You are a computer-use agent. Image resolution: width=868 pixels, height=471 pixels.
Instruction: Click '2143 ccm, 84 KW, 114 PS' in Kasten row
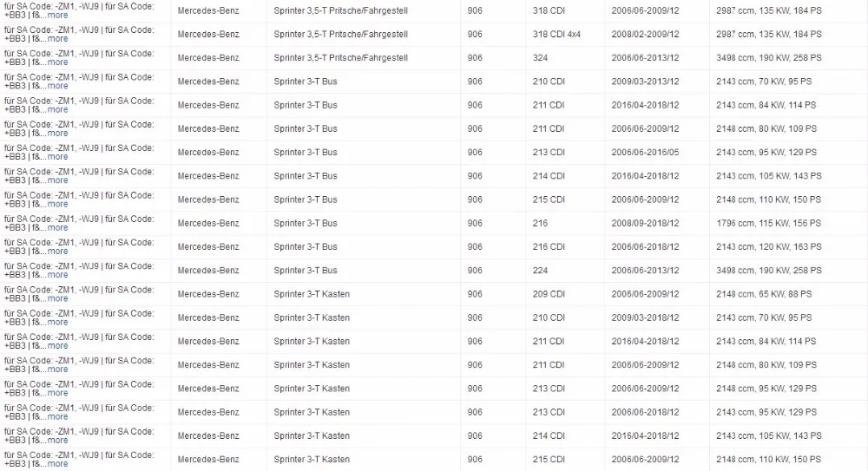coord(766,342)
